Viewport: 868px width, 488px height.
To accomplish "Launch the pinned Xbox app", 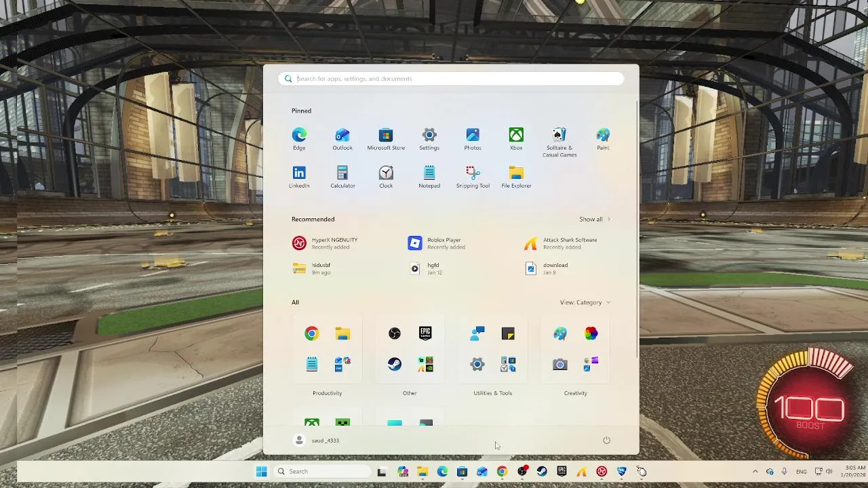I will click(516, 139).
